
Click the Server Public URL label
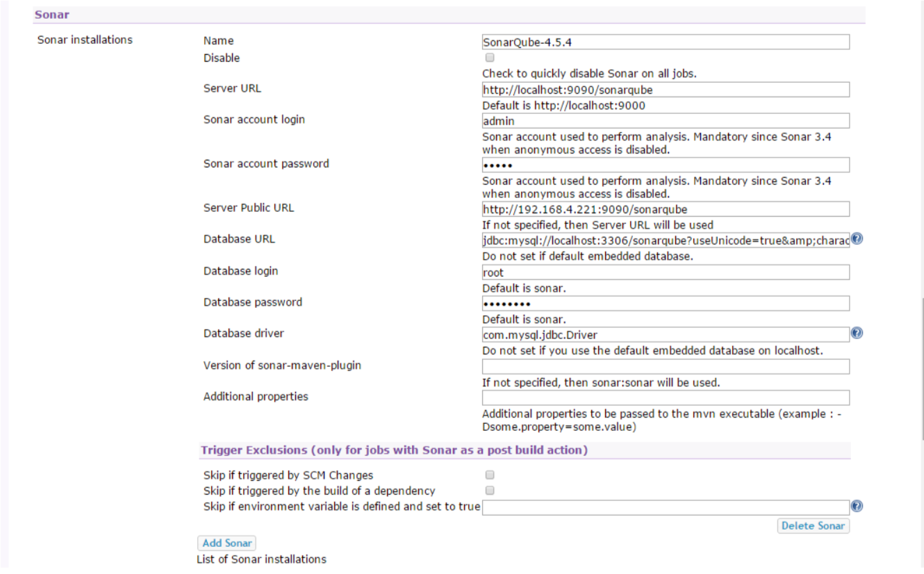[x=249, y=208]
